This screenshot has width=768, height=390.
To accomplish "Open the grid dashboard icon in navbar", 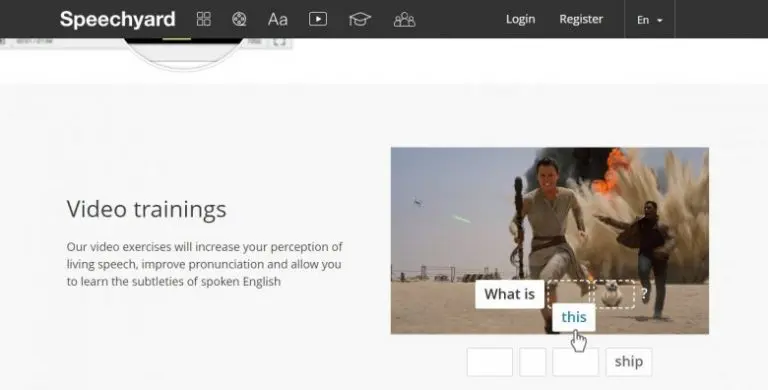I will click(204, 19).
